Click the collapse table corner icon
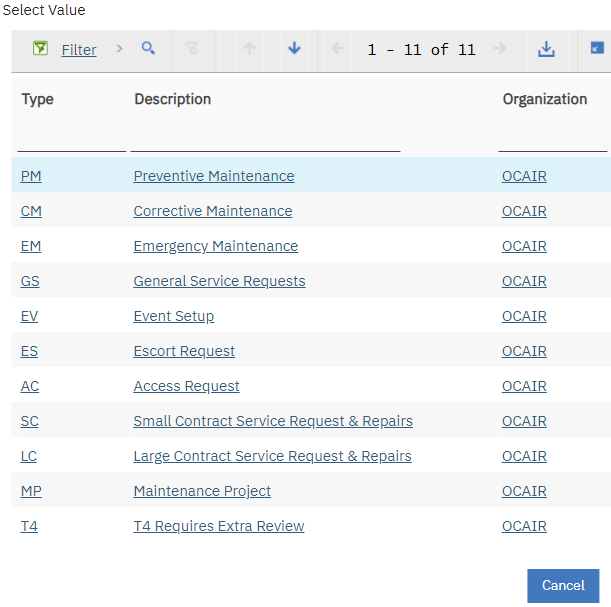This screenshot has width=611, height=607. (597, 48)
